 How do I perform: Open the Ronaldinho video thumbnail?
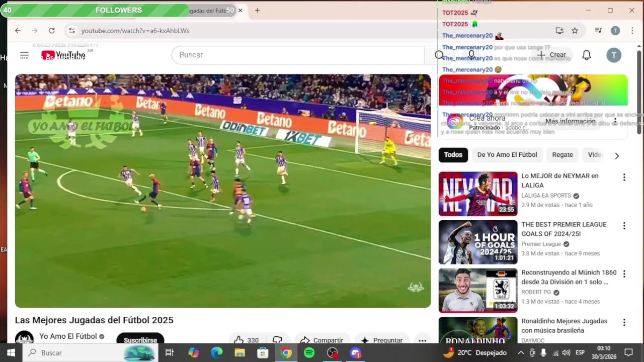tap(478, 330)
